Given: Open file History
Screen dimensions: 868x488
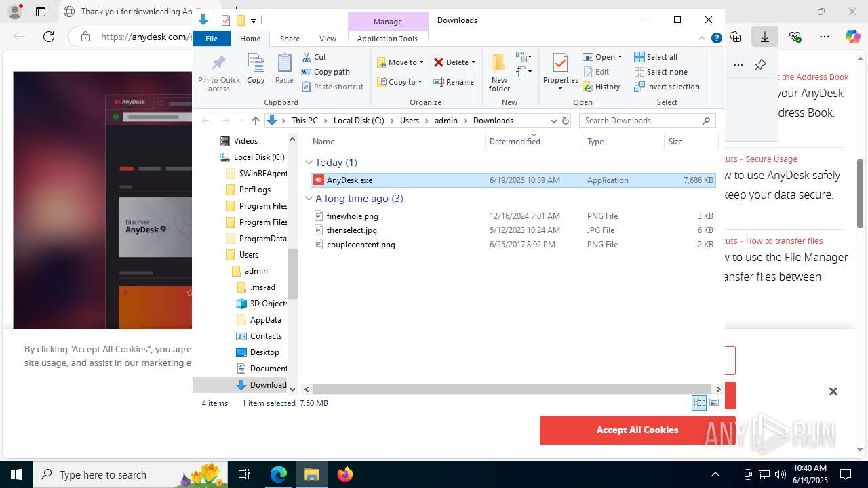Looking at the screenshot, I should [x=601, y=87].
